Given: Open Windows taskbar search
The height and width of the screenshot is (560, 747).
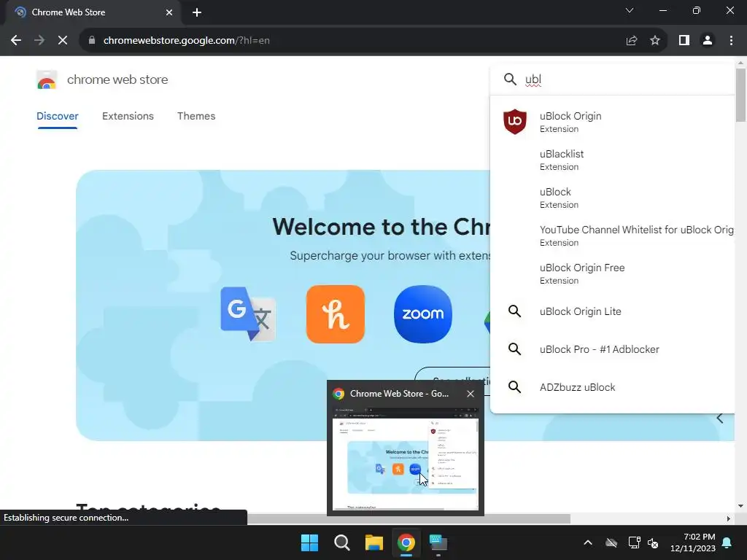Looking at the screenshot, I should click(x=342, y=542).
